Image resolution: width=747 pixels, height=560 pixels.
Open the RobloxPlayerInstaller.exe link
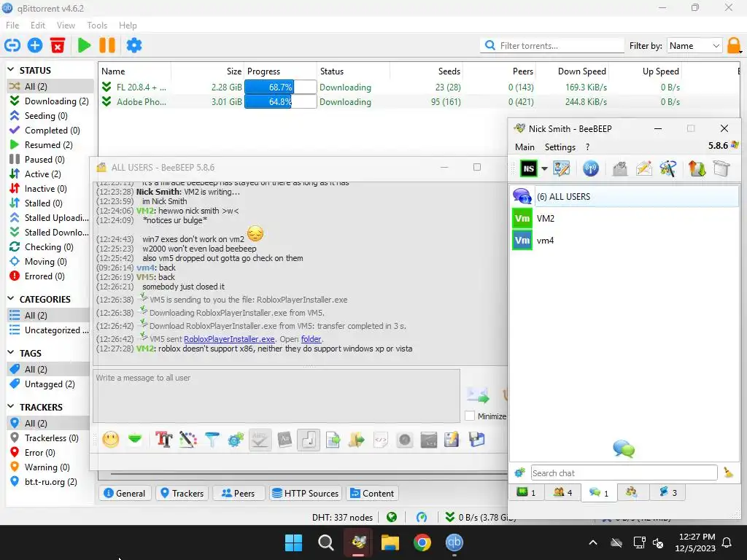(229, 339)
